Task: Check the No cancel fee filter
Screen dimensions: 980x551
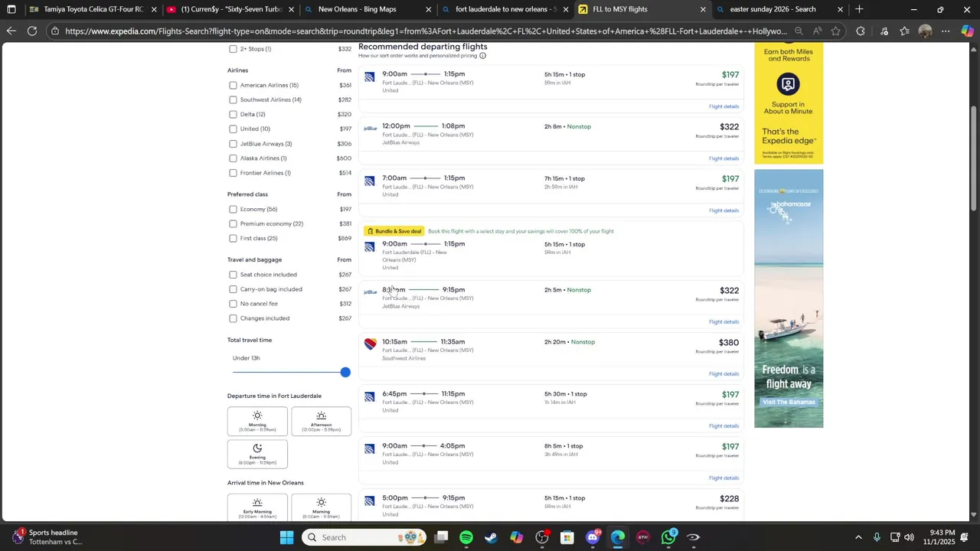Action: (x=233, y=304)
